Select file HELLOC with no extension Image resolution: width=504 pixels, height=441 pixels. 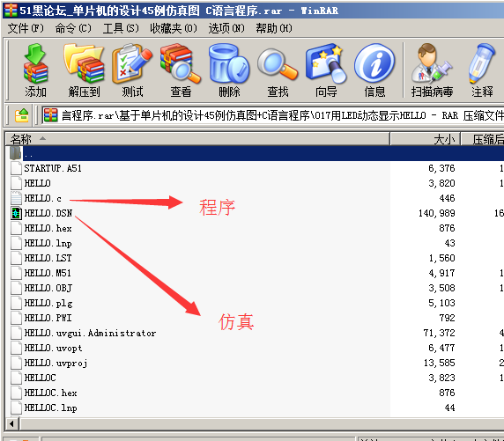pos(41,378)
